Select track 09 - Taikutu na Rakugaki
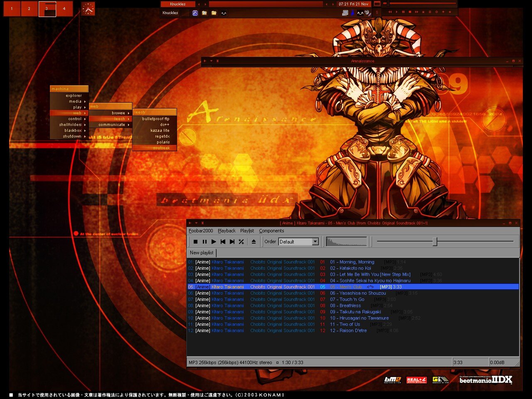Image resolution: width=532 pixels, height=399 pixels. (353, 312)
